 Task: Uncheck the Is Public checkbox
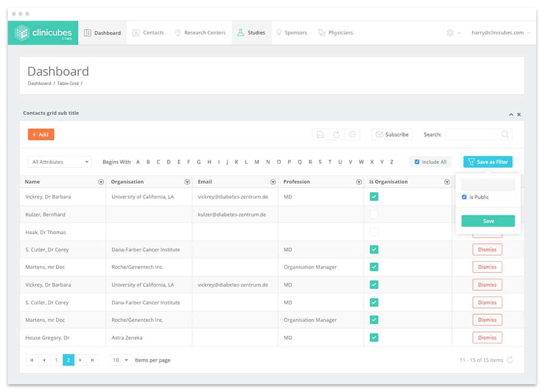464,197
